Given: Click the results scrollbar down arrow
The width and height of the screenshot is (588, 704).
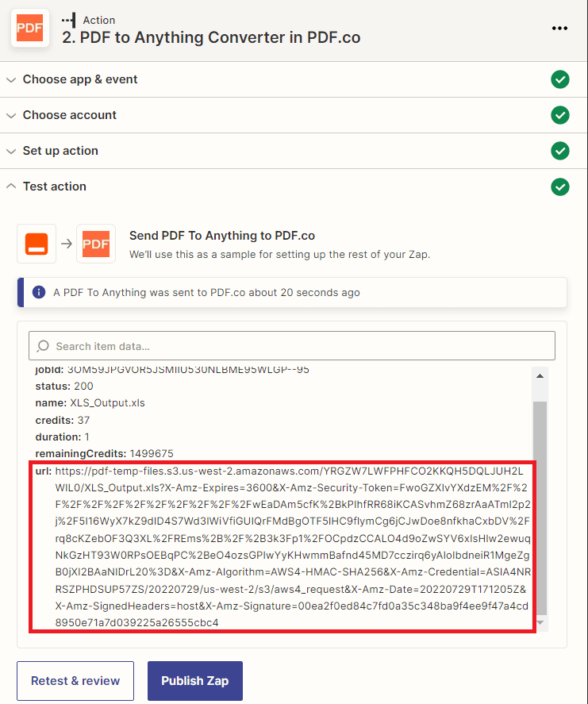Looking at the screenshot, I should click(x=540, y=622).
